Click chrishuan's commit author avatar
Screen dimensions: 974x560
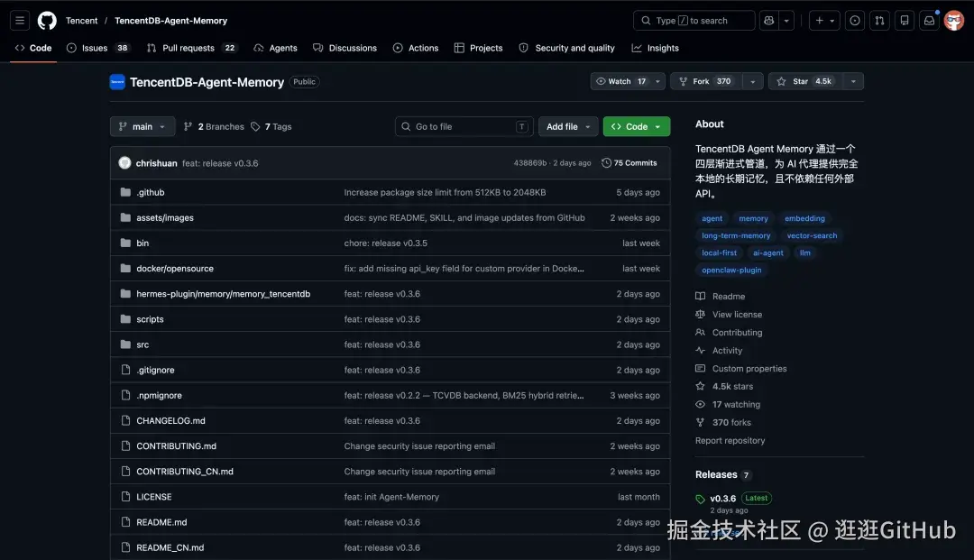(124, 162)
